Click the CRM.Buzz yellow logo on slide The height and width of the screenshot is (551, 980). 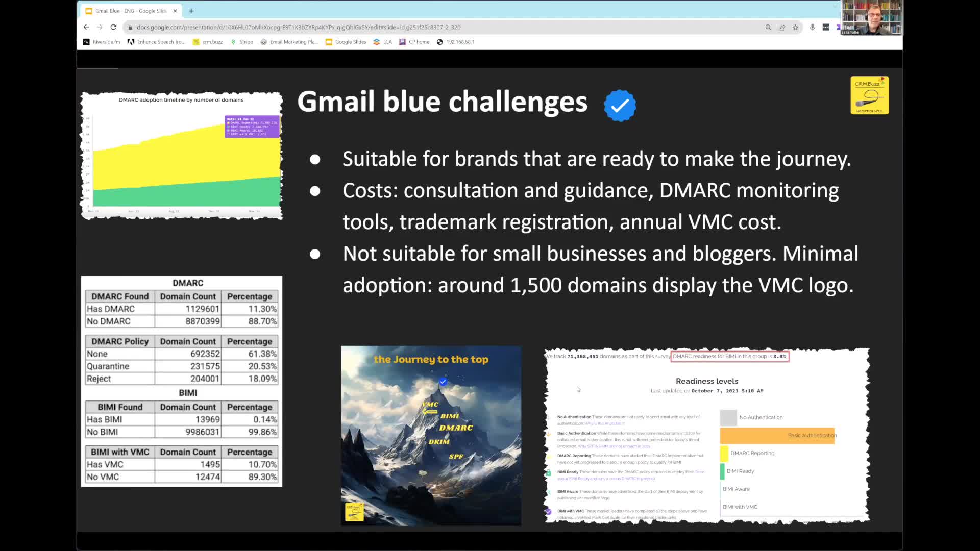[870, 95]
